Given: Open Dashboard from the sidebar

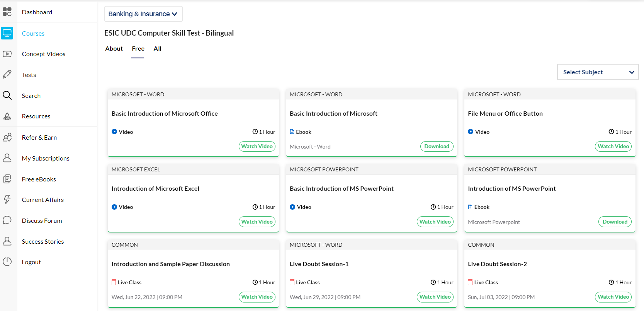Looking at the screenshot, I should (37, 12).
